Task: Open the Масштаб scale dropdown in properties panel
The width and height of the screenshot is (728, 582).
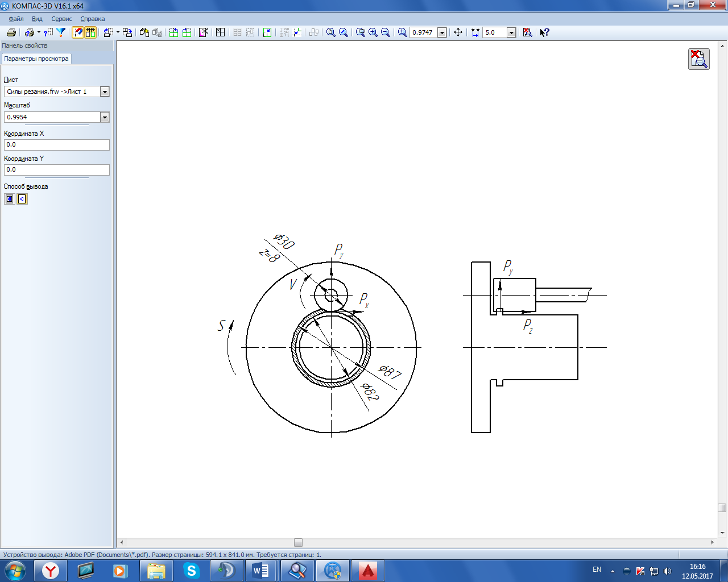Action: point(105,117)
